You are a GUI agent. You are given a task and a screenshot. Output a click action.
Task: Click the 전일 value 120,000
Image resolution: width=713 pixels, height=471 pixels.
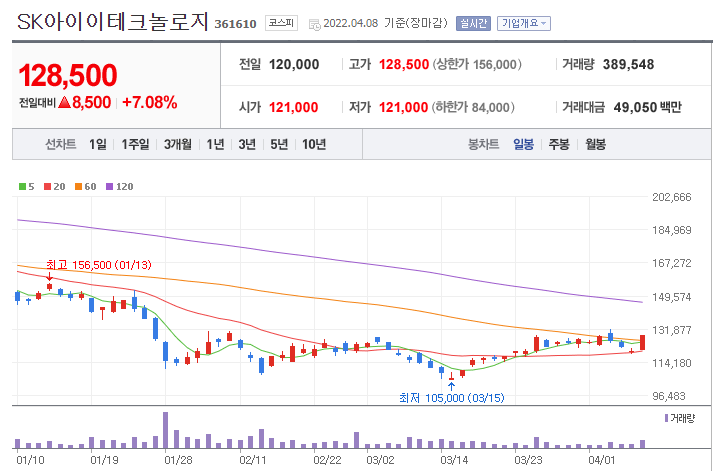click(294, 65)
